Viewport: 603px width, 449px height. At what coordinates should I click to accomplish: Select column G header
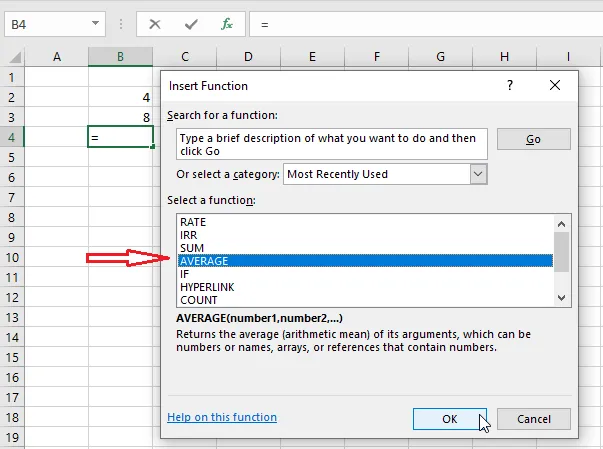(x=440, y=57)
